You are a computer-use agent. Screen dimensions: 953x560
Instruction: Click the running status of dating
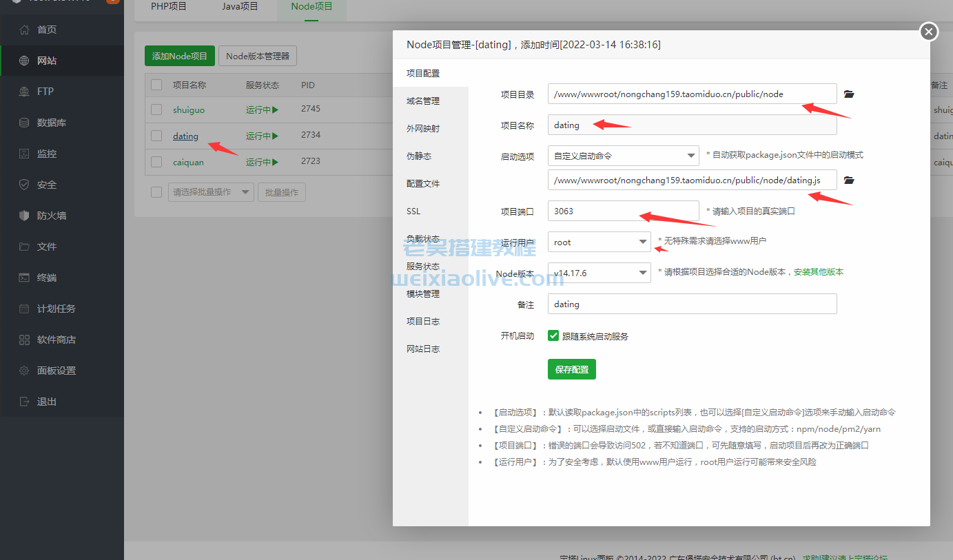pos(263,136)
